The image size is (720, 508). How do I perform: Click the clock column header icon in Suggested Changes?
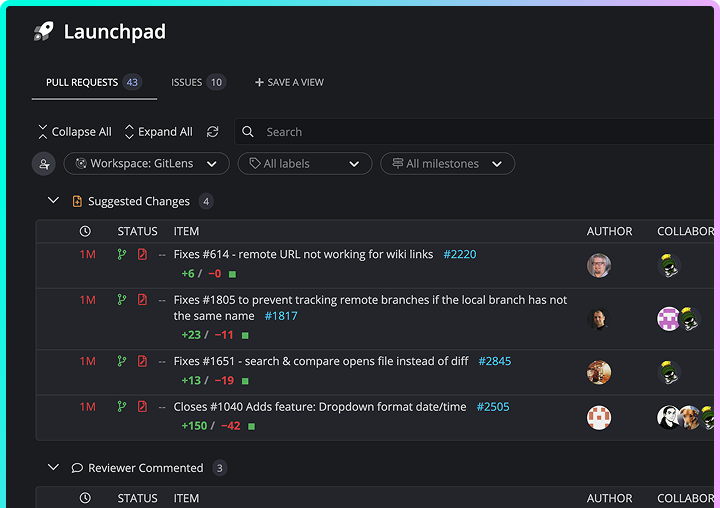tap(85, 231)
